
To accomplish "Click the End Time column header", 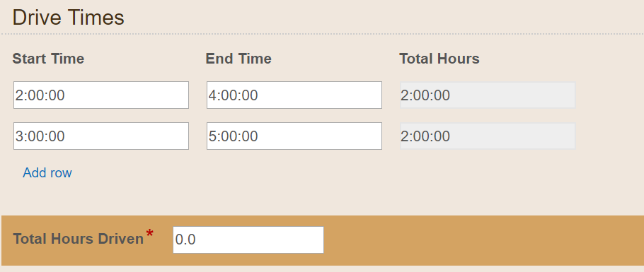I will pos(238,59).
